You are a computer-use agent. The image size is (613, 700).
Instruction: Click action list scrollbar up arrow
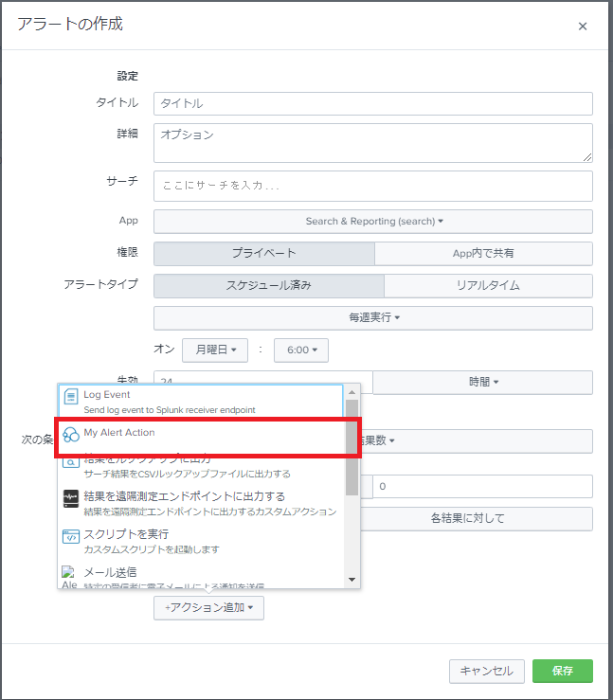click(x=352, y=392)
